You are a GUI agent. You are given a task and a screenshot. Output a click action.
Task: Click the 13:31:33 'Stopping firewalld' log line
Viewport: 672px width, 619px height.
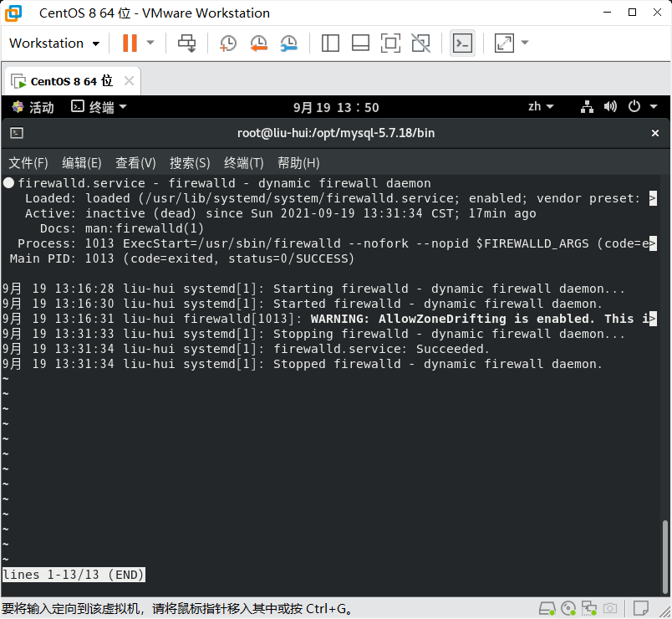tap(313, 334)
